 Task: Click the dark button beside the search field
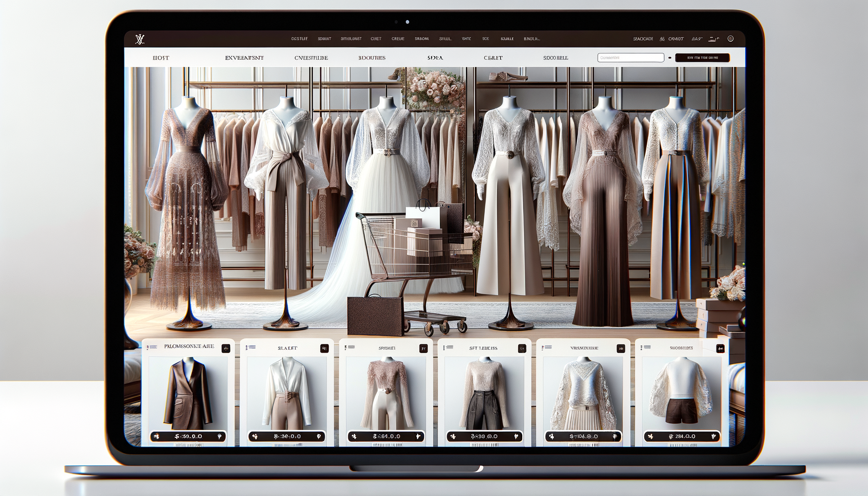pos(702,58)
